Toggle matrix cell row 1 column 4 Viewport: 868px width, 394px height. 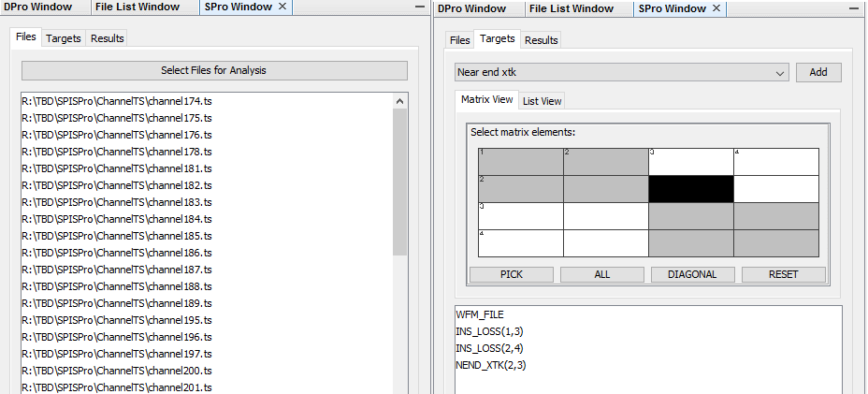pyautogui.click(x=775, y=161)
